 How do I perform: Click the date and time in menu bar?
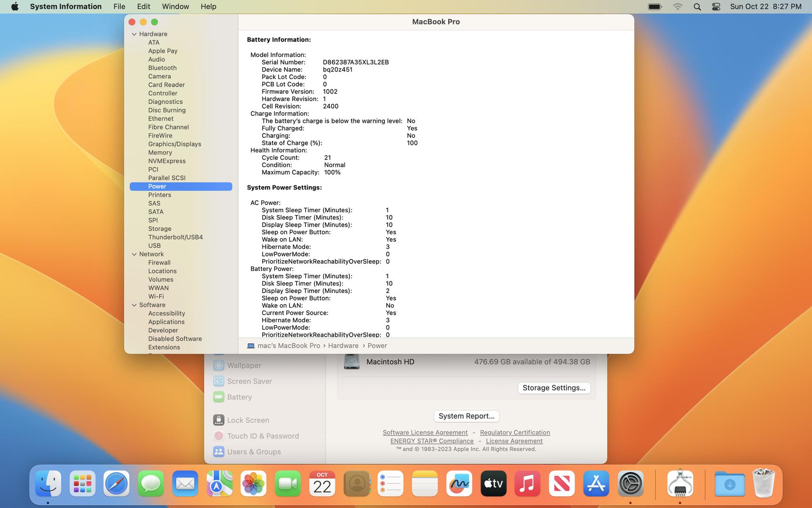[x=766, y=7]
